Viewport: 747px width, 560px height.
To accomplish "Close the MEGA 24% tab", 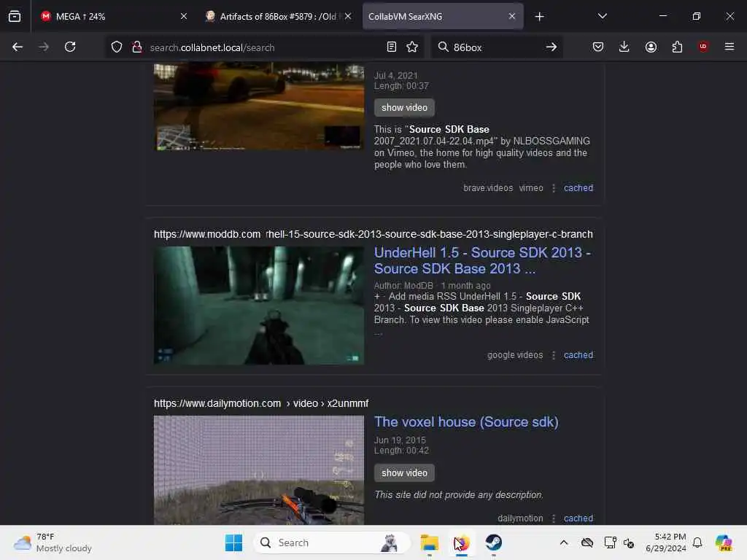I will point(183,16).
